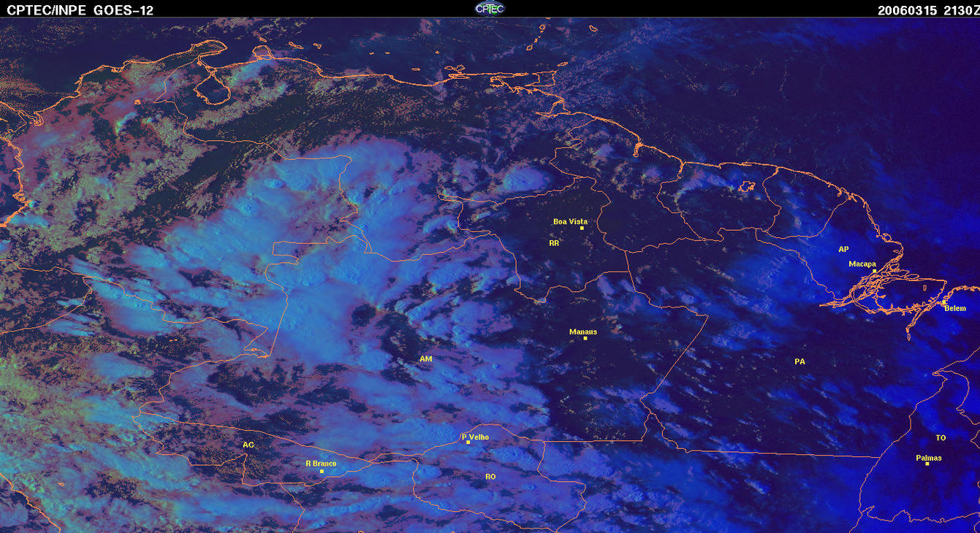Click the CPTEC logo in header

(x=490, y=8)
